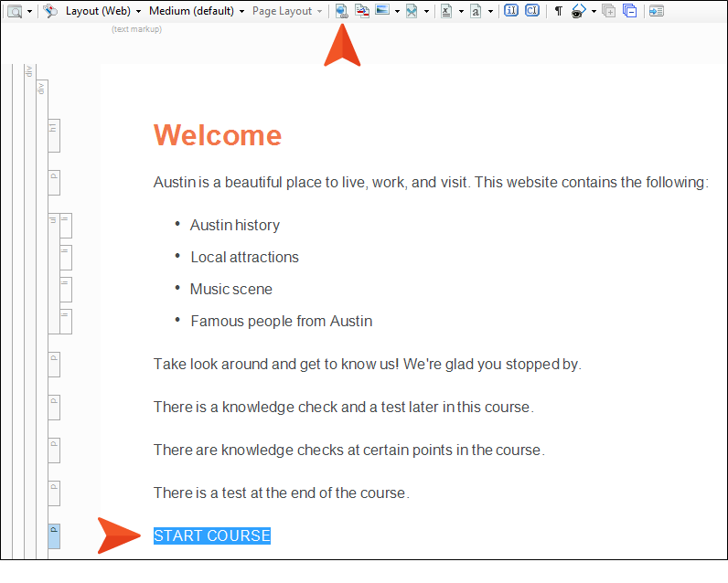This screenshot has width=728, height=583.
Task: Expand the Page Layout dropdown
Action: [x=287, y=11]
